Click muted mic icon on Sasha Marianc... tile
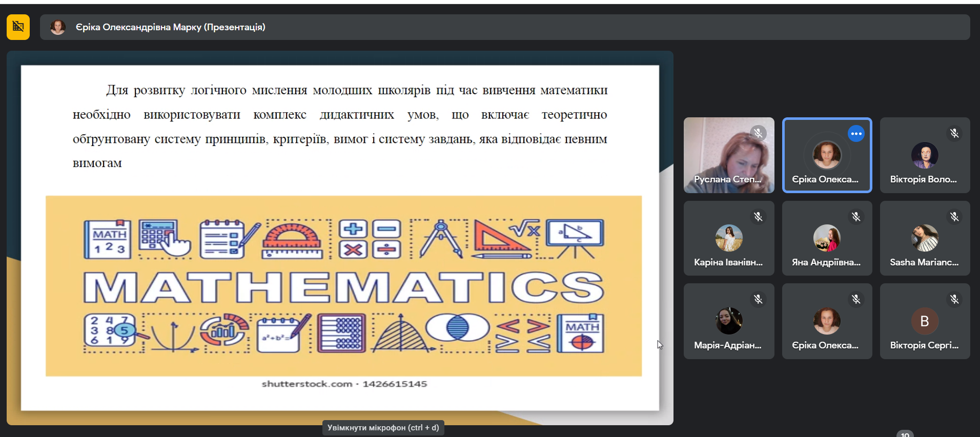This screenshot has width=980, height=437. tap(954, 217)
